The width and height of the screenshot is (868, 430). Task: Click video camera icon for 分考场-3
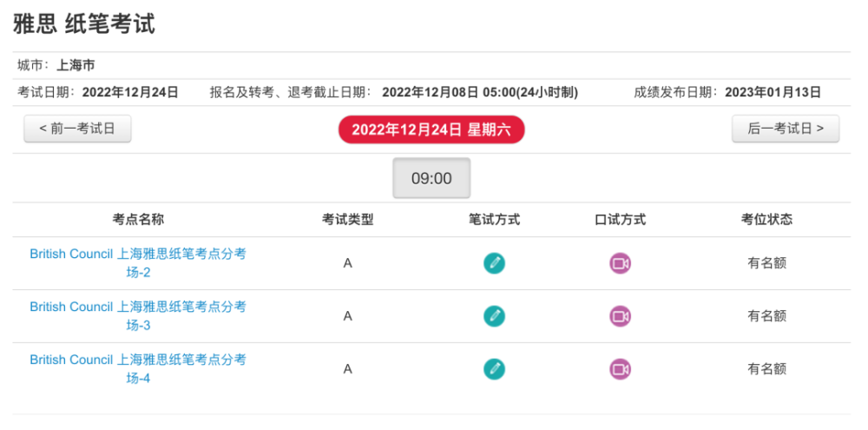620,316
